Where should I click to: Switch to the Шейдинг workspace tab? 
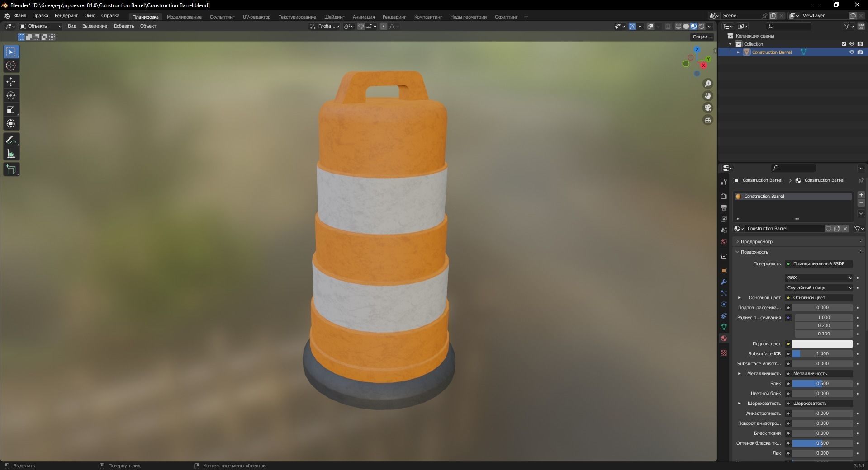pos(334,17)
